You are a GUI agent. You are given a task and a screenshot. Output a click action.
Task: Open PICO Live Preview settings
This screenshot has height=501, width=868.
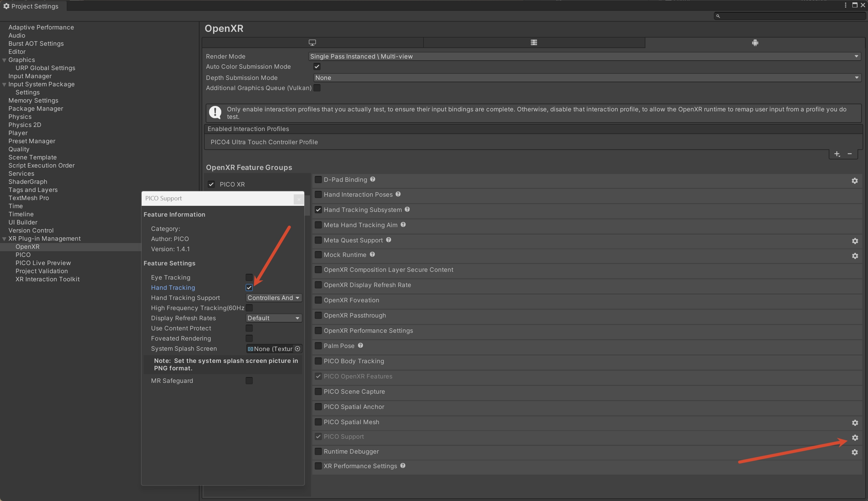43,263
